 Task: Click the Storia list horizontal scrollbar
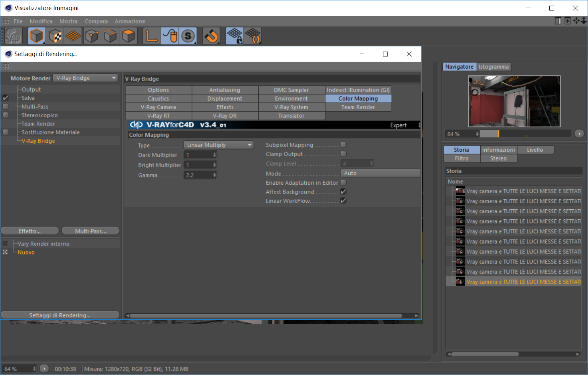point(485,354)
